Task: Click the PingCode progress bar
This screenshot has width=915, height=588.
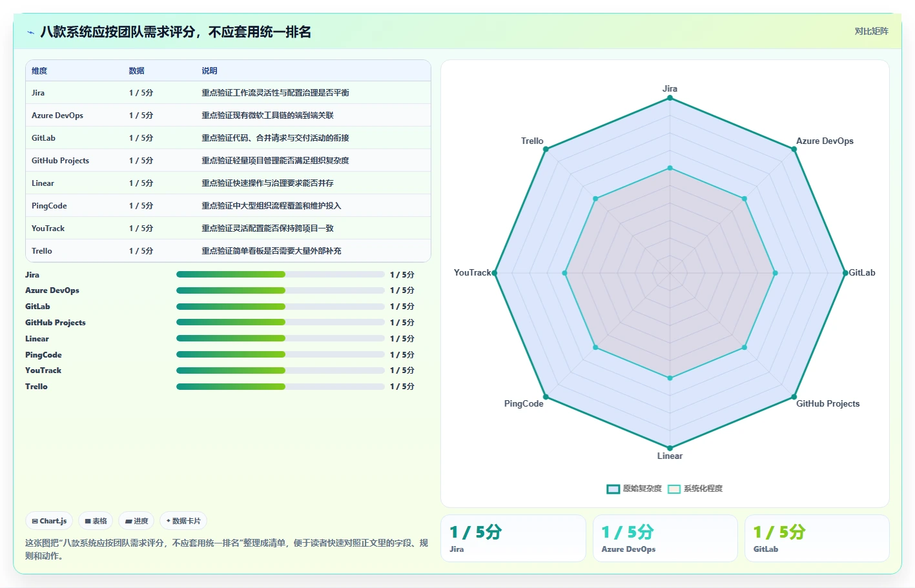Action: coord(280,354)
